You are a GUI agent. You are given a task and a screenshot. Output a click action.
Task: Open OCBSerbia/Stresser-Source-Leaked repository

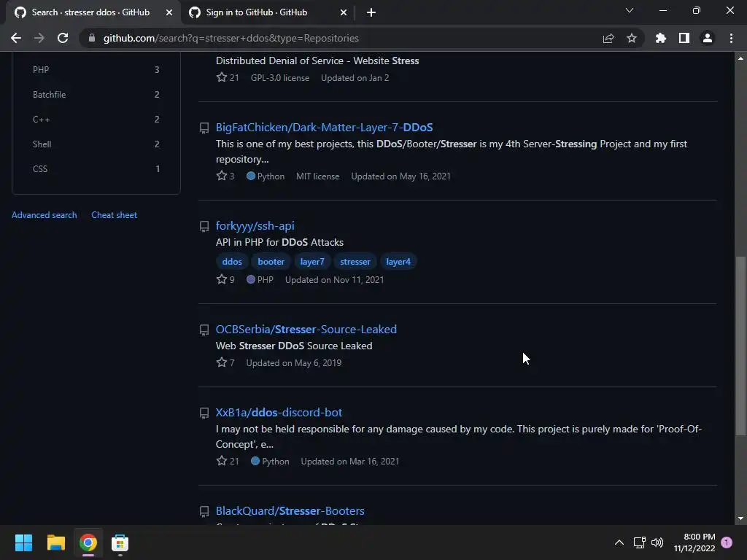click(306, 329)
